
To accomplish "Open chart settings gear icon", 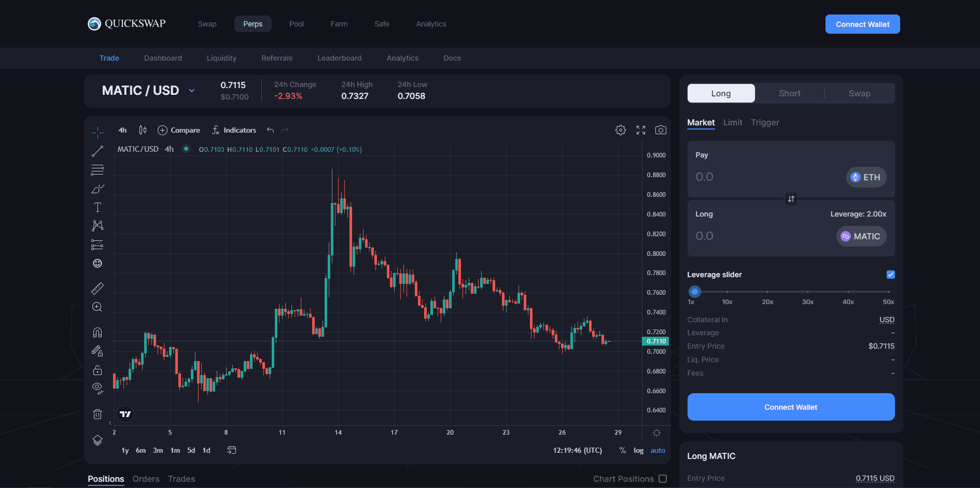I will (620, 130).
